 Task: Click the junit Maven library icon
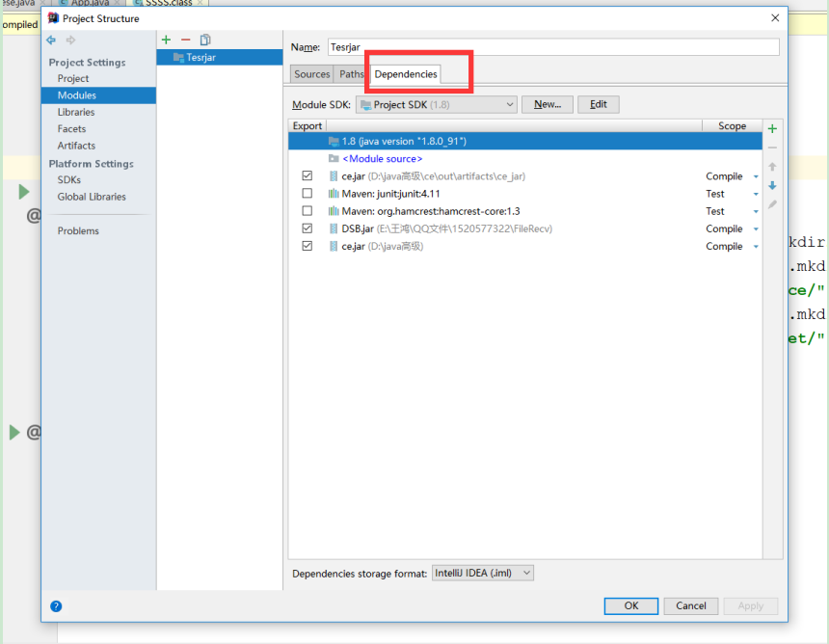[334, 194]
